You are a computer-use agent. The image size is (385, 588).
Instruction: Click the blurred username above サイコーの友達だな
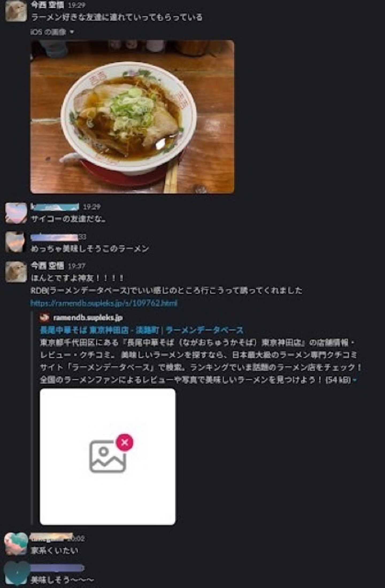click(x=55, y=207)
